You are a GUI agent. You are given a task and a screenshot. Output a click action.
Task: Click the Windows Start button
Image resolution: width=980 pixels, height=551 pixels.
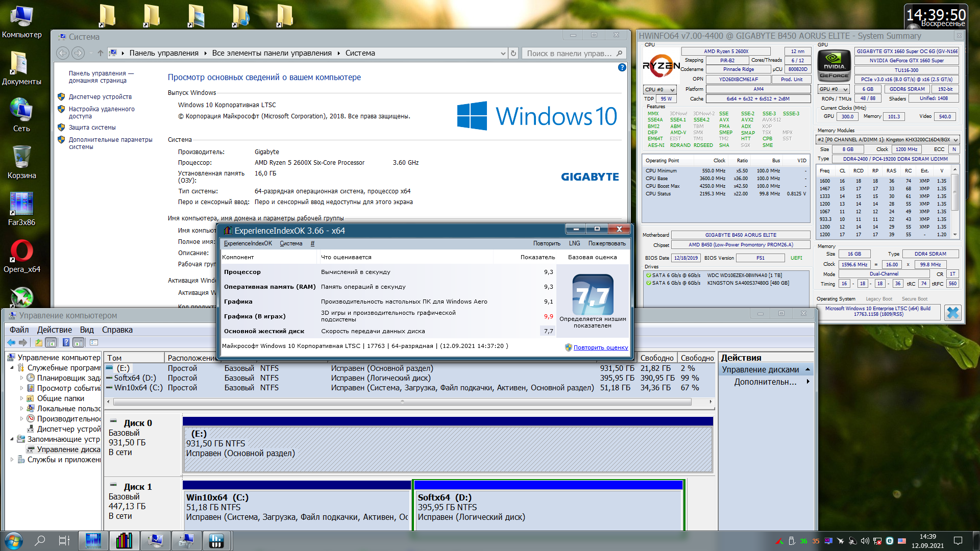coord(13,541)
